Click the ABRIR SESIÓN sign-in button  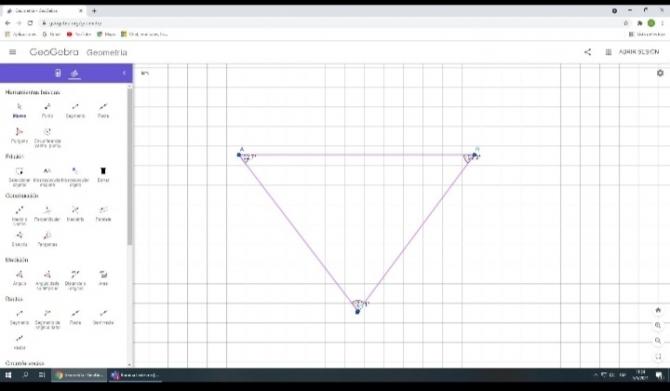[638, 52]
